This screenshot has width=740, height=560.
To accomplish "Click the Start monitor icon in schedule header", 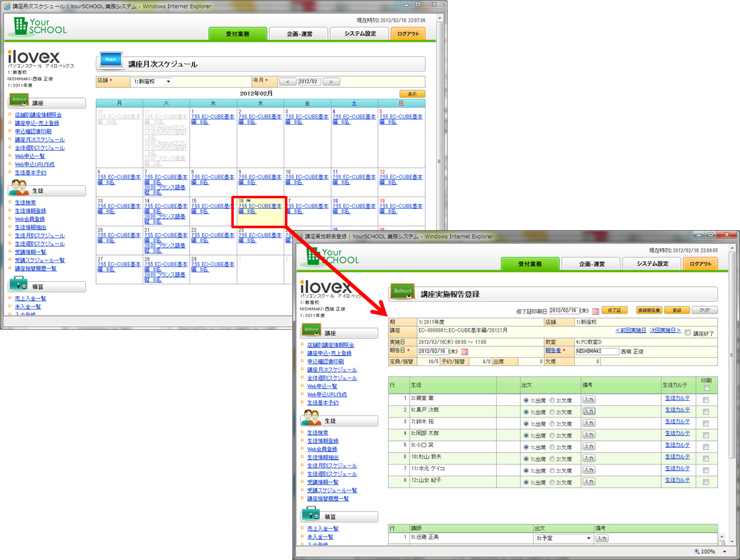I will click(x=111, y=60).
